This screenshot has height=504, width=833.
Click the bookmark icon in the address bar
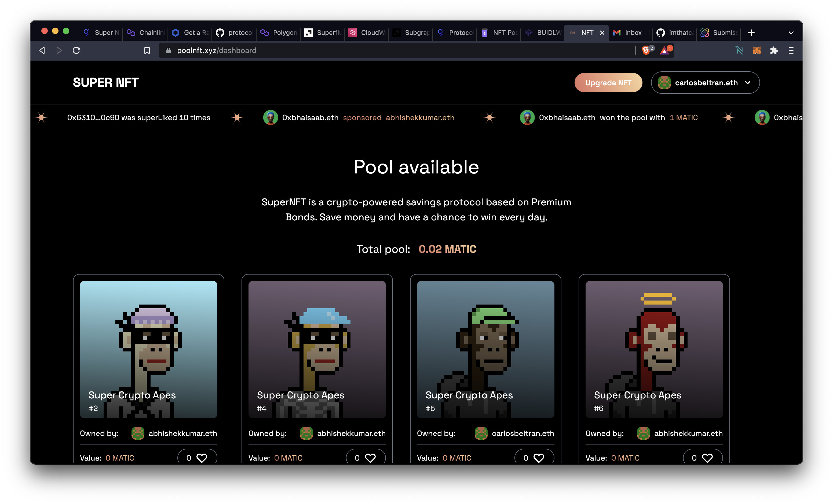tap(147, 50)
